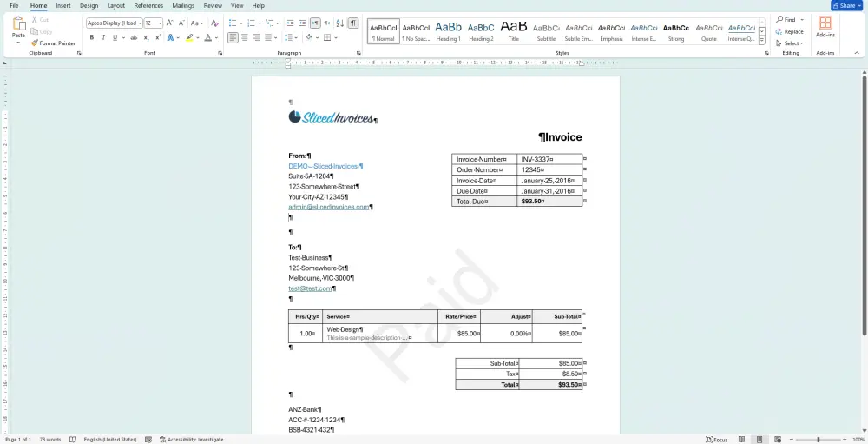Screen dimensions: 868x444
Task: Open the Select dropdown in Editing
Action: coord(789,43)
